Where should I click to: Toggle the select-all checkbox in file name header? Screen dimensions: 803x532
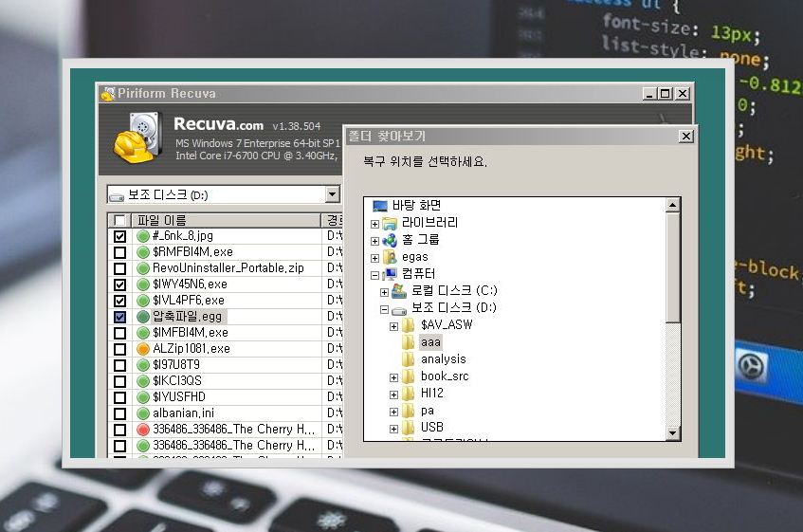tap(119, 221)
